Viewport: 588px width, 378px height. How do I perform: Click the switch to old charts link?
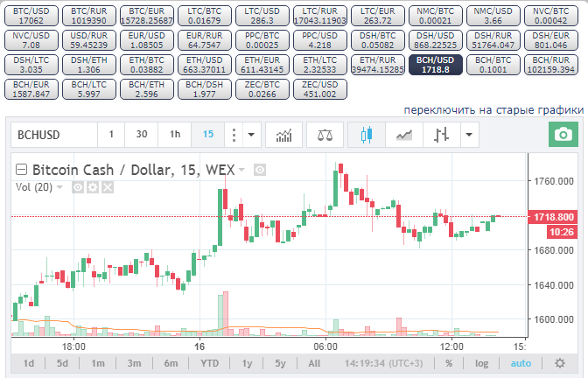click(493, 110)
